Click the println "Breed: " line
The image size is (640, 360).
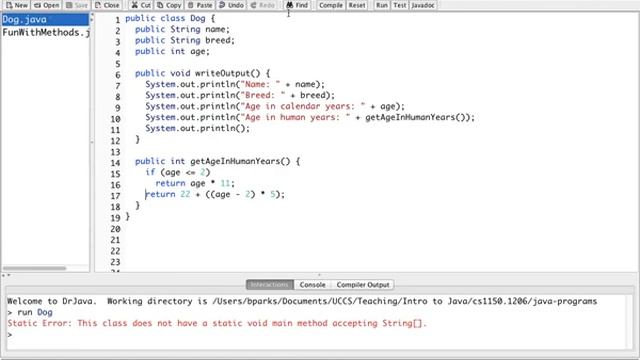[x=240, y=96]
